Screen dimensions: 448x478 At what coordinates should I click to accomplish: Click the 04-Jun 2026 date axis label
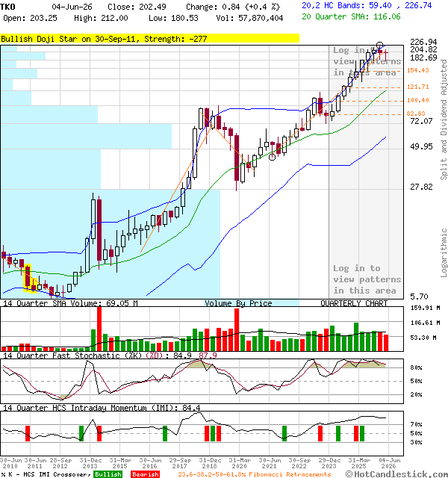(389, 463)
